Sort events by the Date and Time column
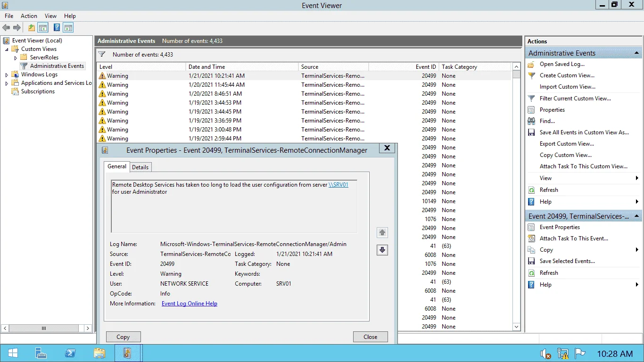Screen dimensions: 644x362 pos(242,67)
